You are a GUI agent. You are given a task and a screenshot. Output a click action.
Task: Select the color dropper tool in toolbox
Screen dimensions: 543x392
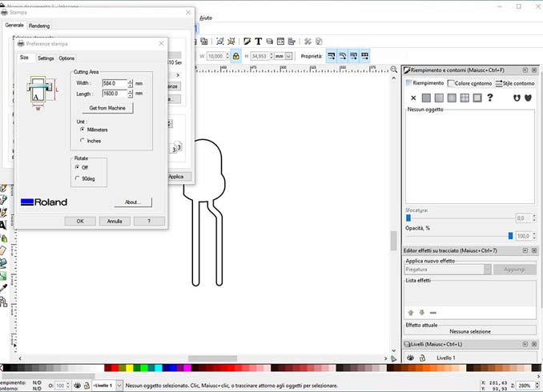(x=3, y=288)
